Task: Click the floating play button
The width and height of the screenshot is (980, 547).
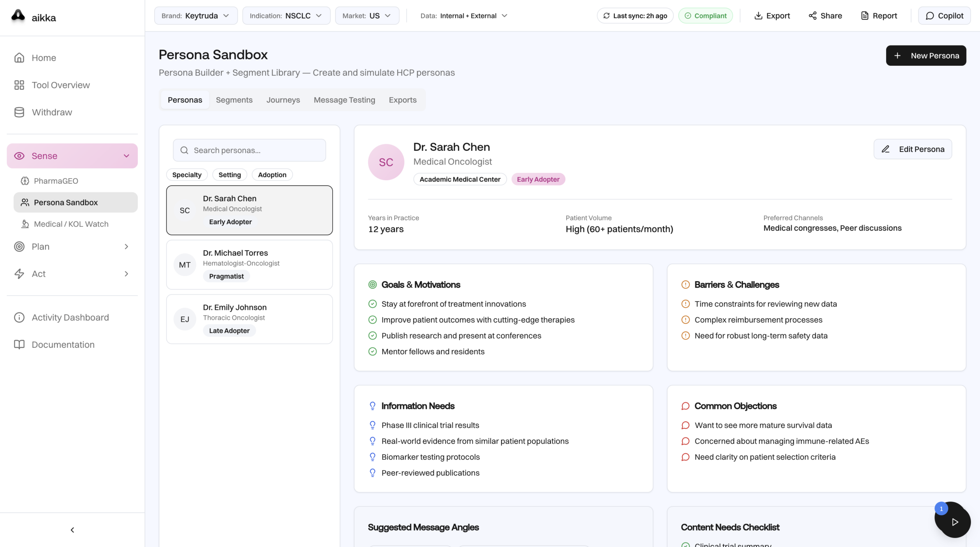Action: pos(955,522)
